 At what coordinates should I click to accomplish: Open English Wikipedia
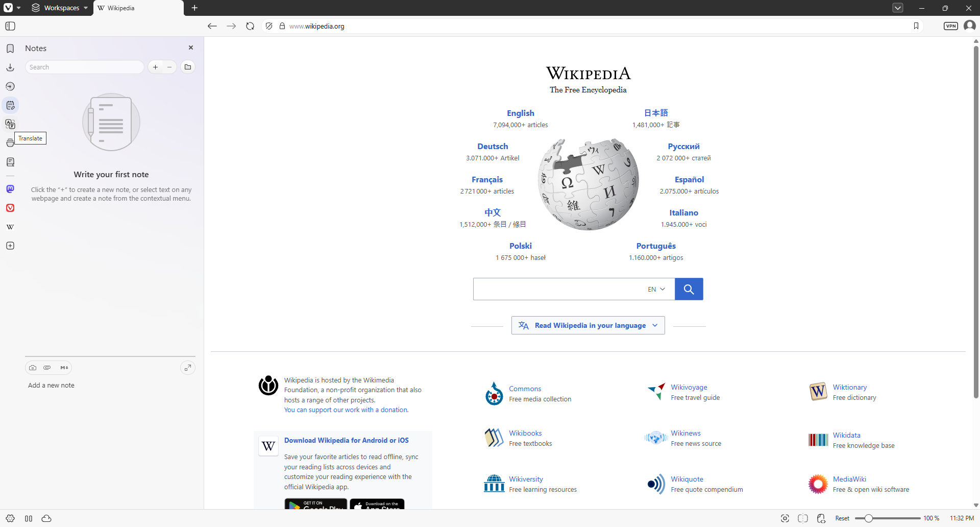coord(521,113)
